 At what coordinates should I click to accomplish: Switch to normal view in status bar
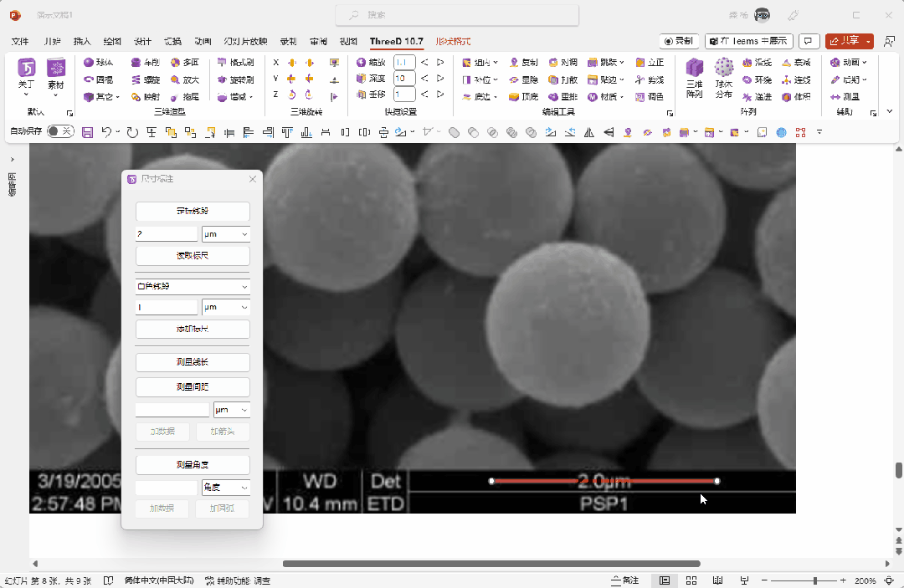664,580
